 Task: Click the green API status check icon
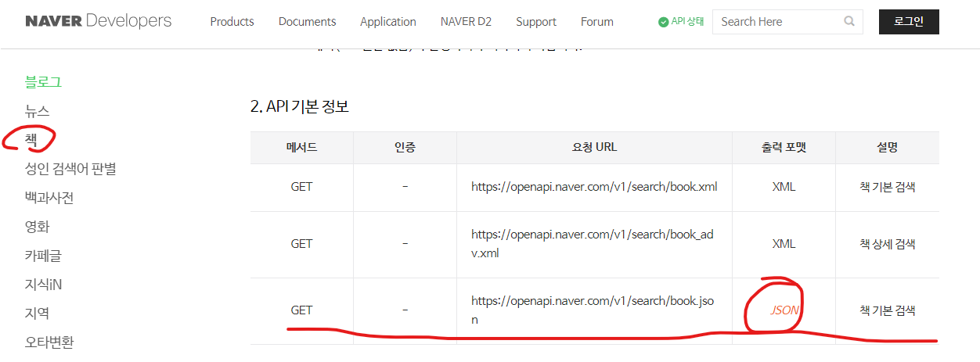[664, 22]
